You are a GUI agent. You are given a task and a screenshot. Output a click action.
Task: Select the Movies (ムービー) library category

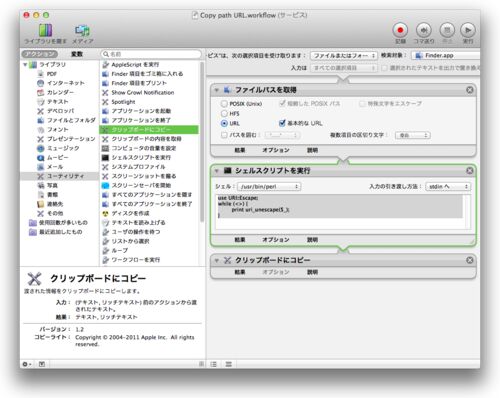[x=53, y=157]
